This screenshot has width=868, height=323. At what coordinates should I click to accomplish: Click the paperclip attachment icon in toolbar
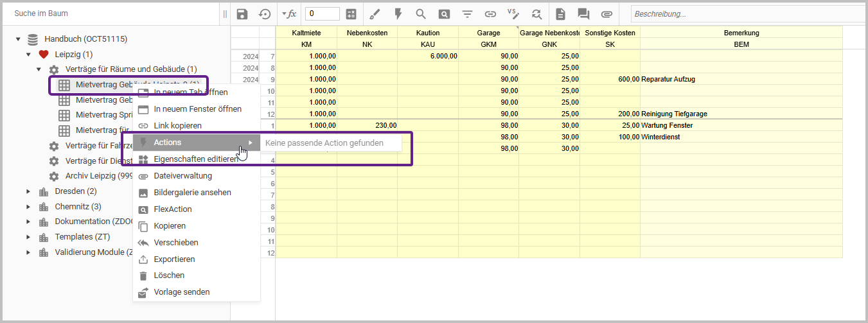tap(607, 14)
